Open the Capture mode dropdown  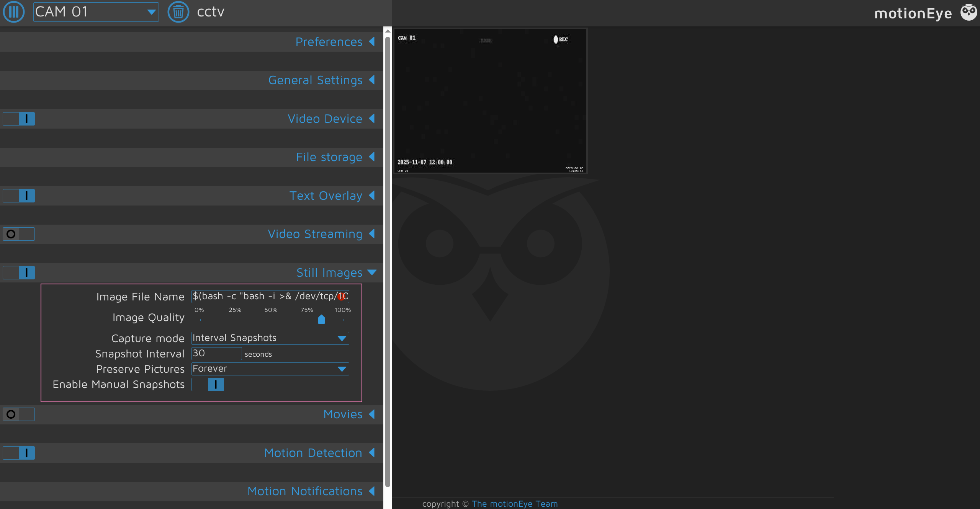270,338
